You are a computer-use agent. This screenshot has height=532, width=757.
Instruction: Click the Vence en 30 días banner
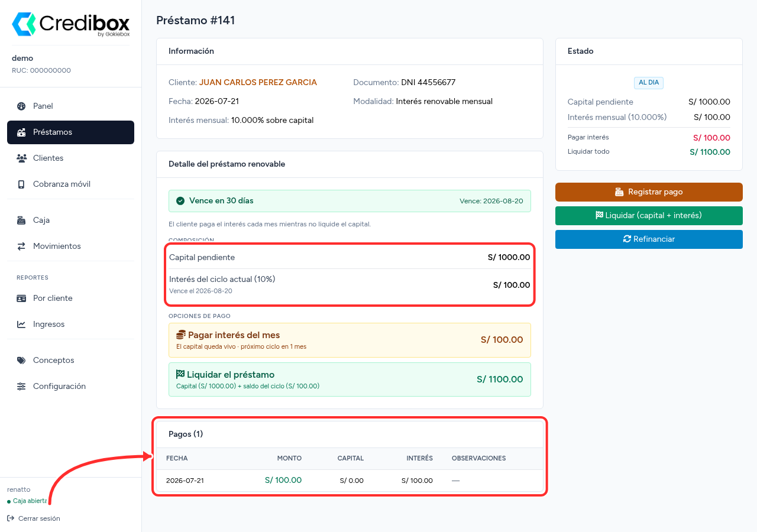(x=350, y=201)
